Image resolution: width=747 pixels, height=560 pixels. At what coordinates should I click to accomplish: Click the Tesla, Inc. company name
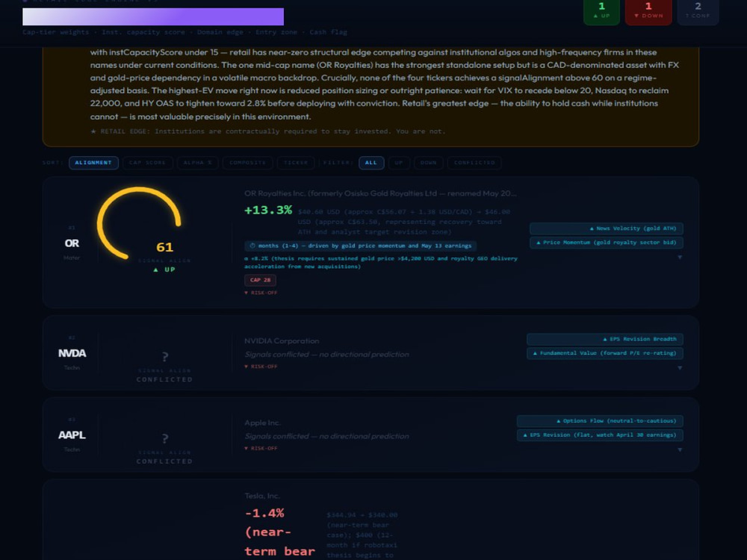pyautogui.click(x=261, y=497)
